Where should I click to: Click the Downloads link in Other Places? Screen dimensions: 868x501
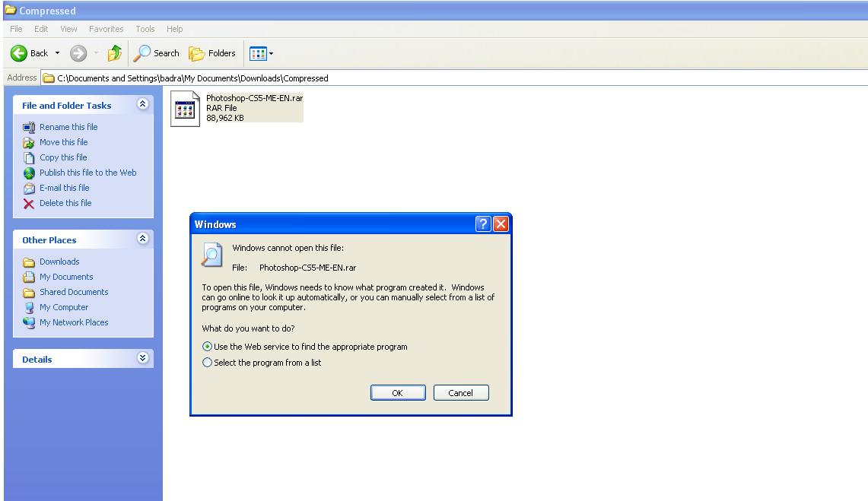click(x=59, y=262)
